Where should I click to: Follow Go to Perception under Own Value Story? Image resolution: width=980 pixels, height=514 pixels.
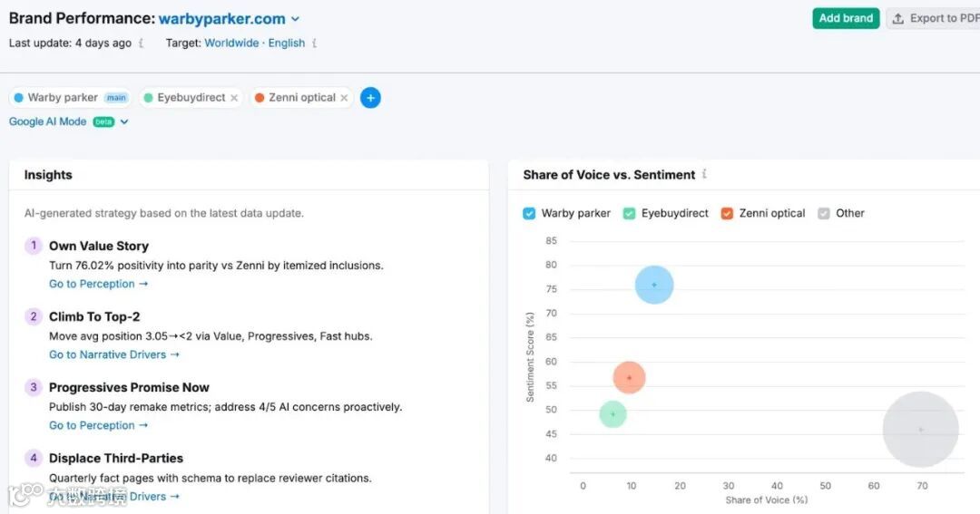click(x=98, y=284)
